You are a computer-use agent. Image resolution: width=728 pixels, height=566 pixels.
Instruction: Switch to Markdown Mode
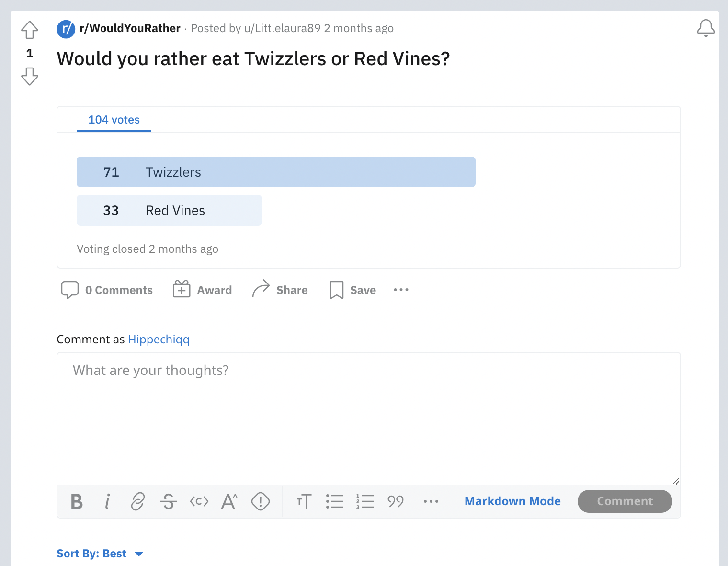[x=512, y=501]
